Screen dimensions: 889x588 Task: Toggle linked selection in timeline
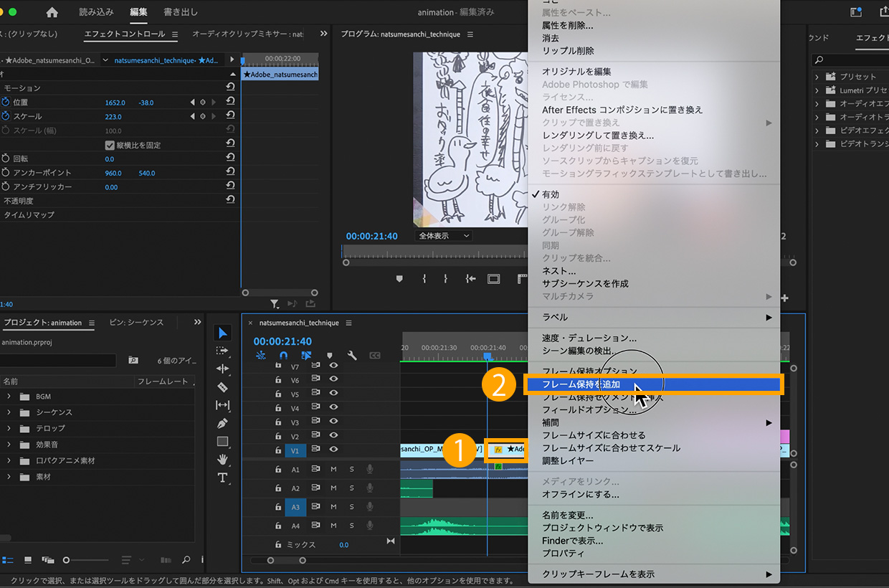[307, 355]
